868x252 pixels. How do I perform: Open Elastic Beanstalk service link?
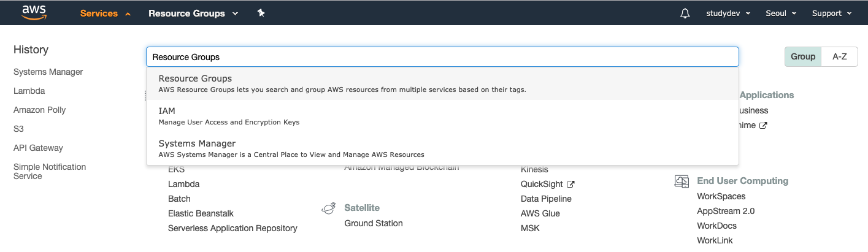201,213
